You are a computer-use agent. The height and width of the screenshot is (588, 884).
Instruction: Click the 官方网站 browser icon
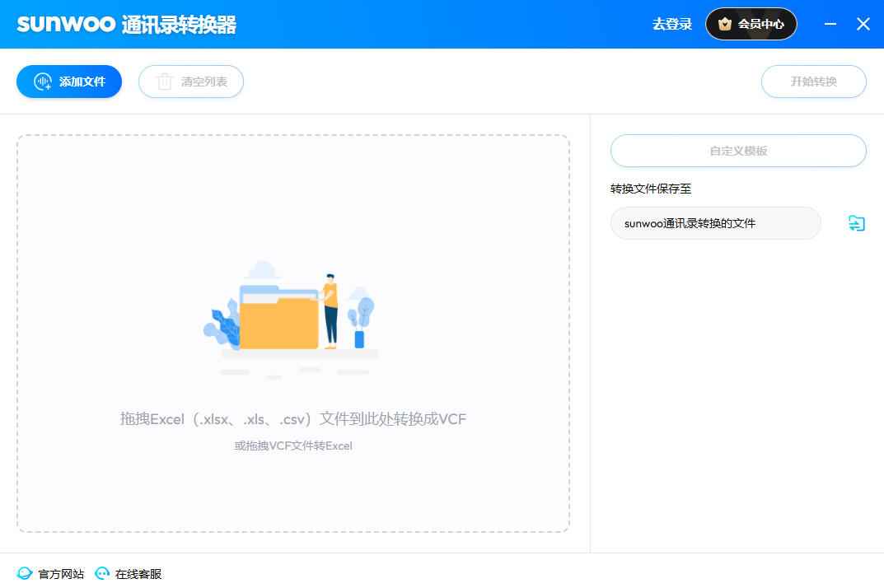click(25, 574)
